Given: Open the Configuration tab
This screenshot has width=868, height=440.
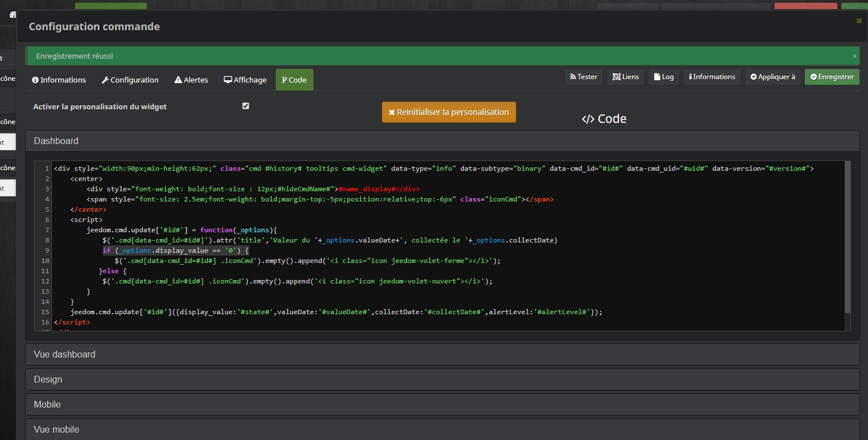Looking at the screenshot, I should (x=130, y=80).
